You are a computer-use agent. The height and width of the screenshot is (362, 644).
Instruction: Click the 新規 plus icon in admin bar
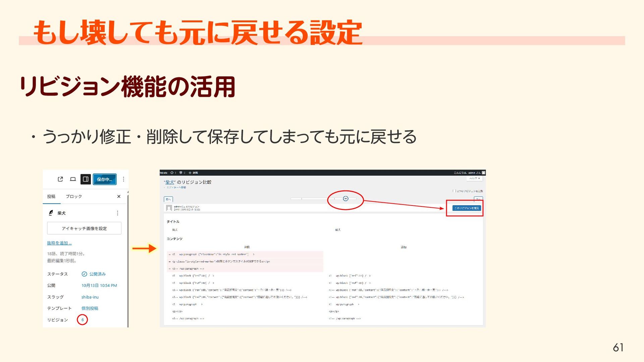190,173
